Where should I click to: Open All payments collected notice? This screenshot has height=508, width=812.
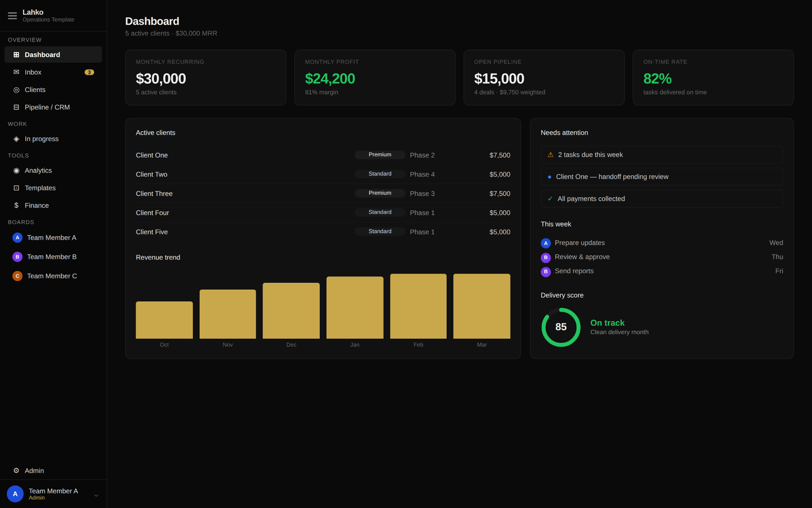pyautogui.click(x=661, y=199)
